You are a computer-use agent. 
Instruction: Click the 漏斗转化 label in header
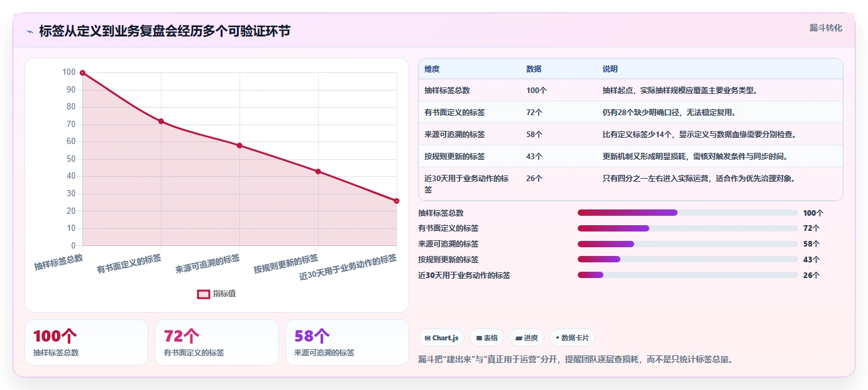tap(825, 28)
